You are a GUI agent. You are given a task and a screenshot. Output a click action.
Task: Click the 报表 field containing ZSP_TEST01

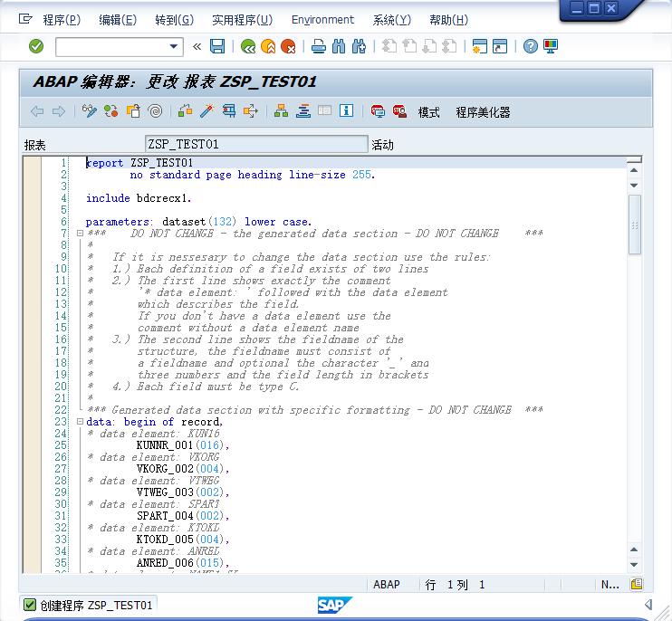pyautogui.click(x=256, y=144)
